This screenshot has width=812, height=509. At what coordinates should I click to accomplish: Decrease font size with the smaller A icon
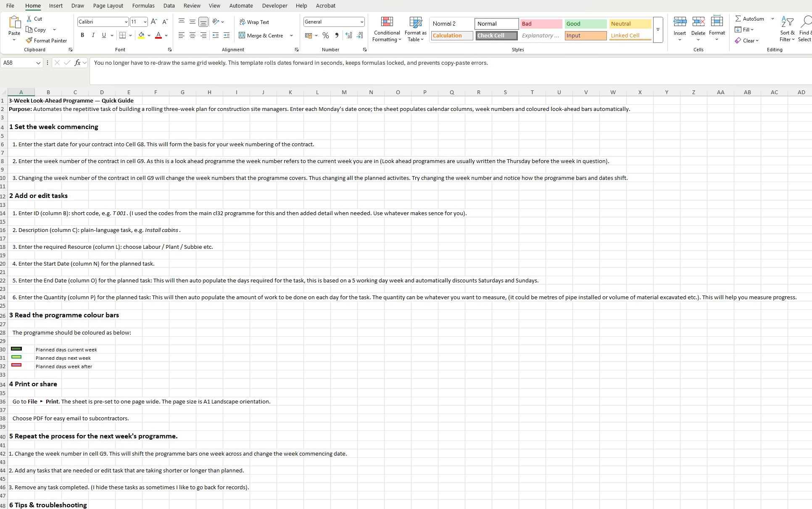tap(165, 22)
